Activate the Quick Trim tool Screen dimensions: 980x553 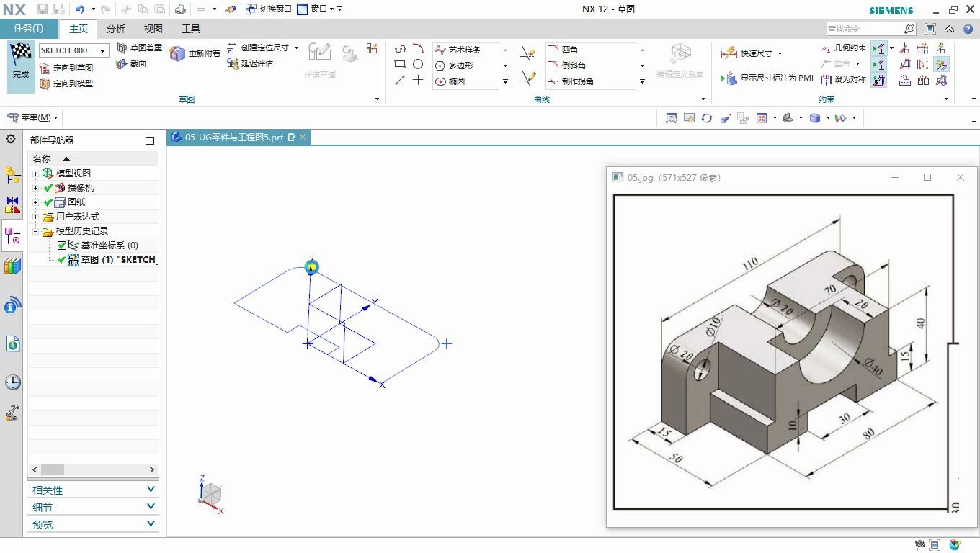[527, 54]
